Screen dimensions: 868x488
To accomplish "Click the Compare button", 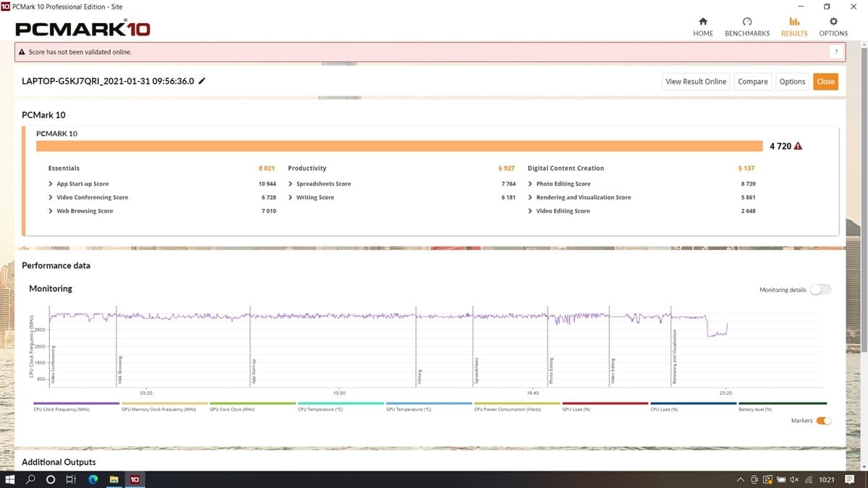I will point(752,82).
